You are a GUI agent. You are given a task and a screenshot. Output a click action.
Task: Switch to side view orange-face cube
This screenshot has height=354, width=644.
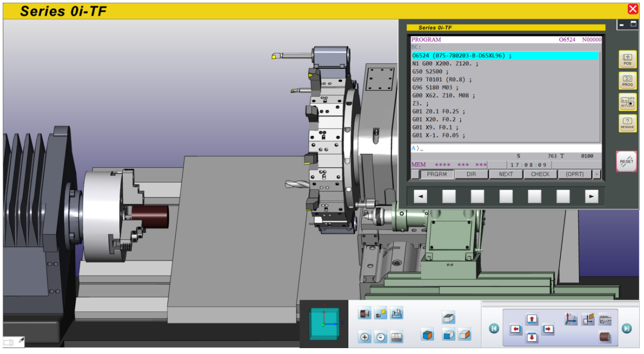[465, 335]
